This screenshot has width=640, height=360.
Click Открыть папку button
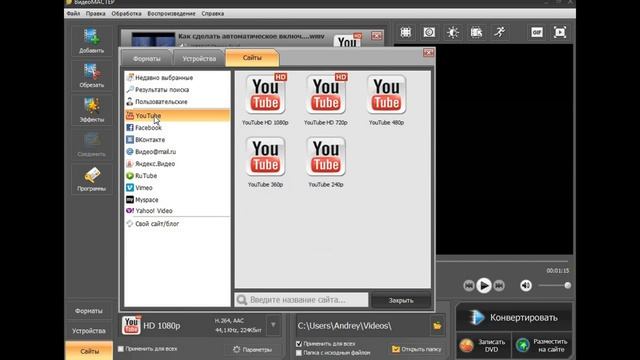pyautogui.click(x=416, y=349)
